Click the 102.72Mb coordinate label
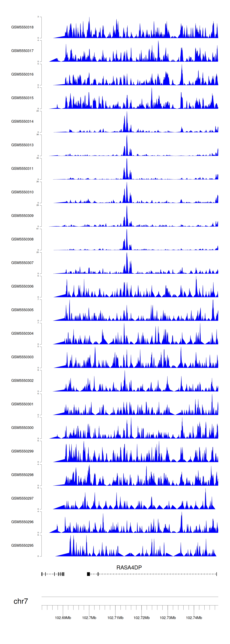 pyautogui.click(x=142, y=618)
